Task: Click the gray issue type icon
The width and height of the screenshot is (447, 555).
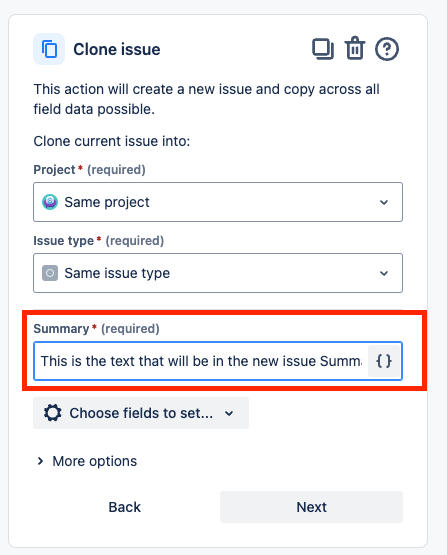Action: [50, 273]
